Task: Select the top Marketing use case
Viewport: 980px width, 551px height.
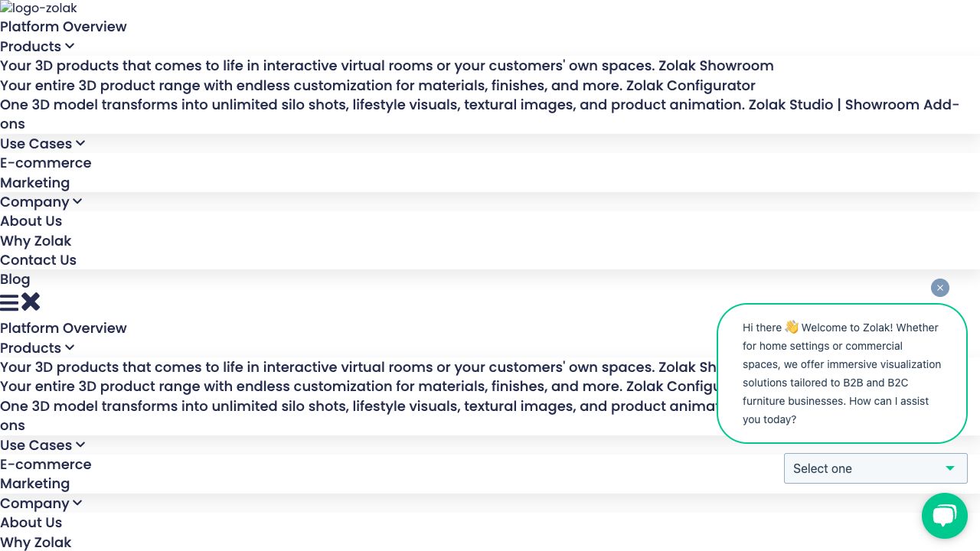Action: click(x=35, y=183)
